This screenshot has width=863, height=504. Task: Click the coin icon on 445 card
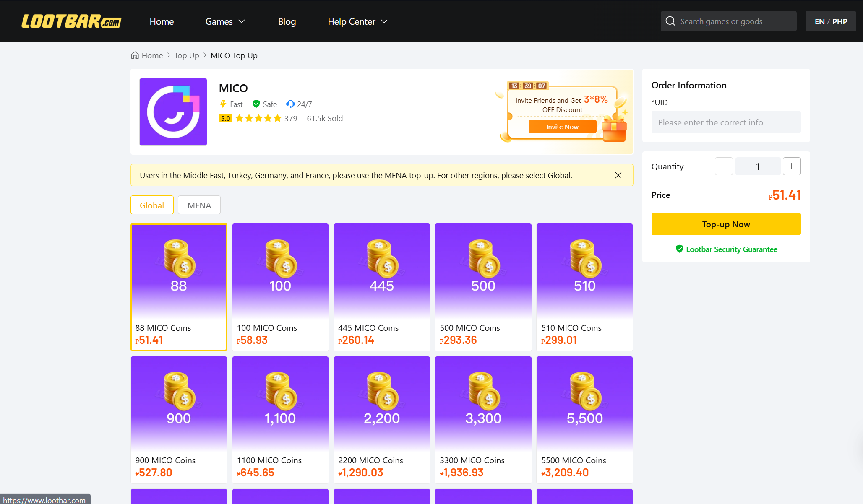pos(383,259)
